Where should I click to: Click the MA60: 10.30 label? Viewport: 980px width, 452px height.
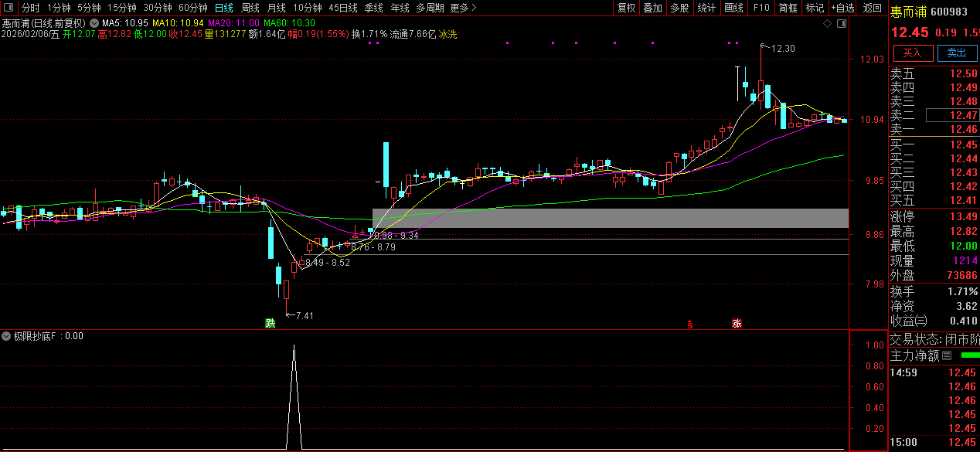click(289, 23)
